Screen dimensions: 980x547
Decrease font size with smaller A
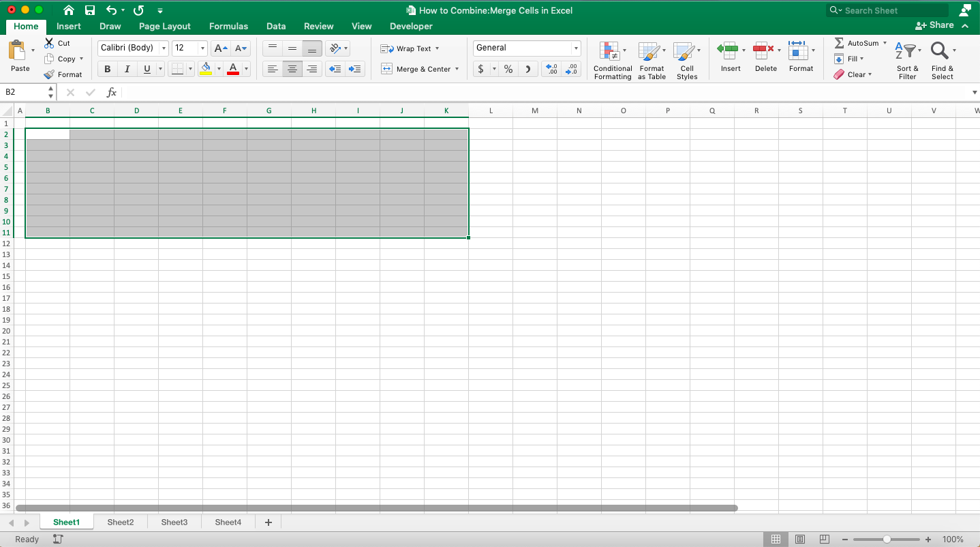[x=241, y=48]
